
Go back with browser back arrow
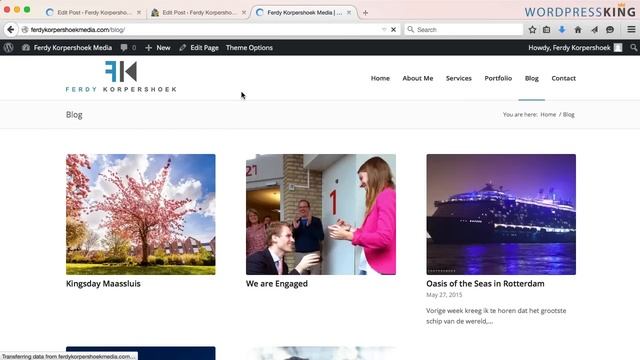pyautogui.click(x=11, y=29)
